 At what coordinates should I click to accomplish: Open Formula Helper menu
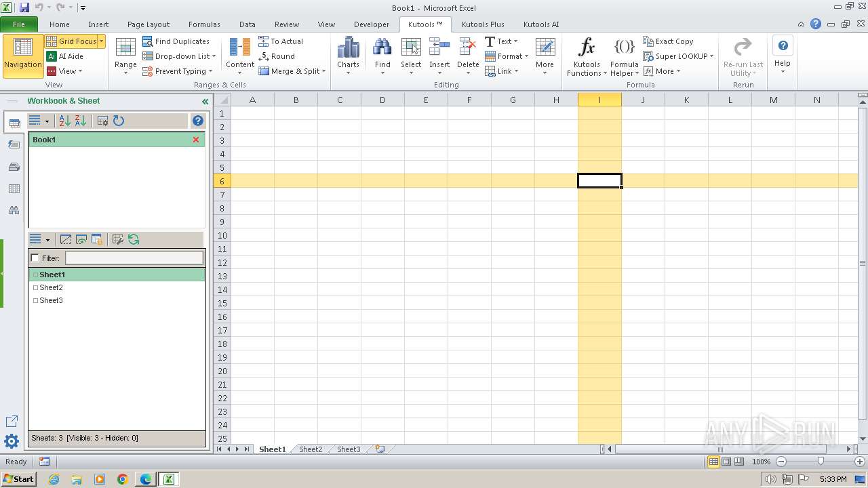pos(624,57)
